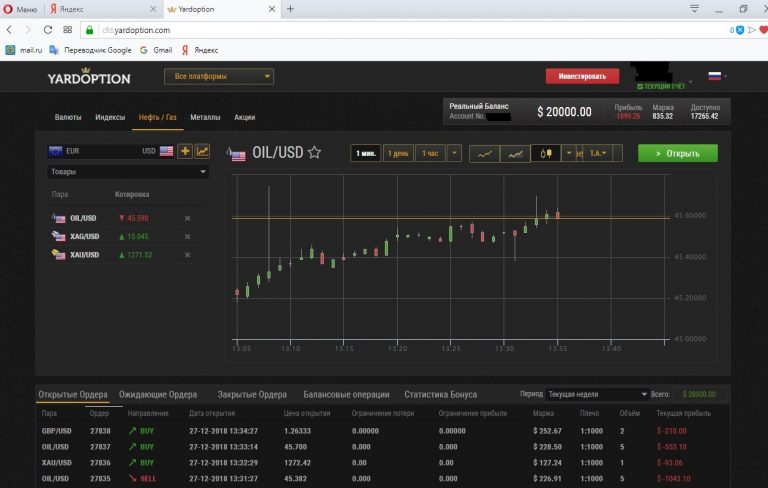Close the Яндекс browser tab
This screenshot has width=768, height=488.
[x=153, y=9]
